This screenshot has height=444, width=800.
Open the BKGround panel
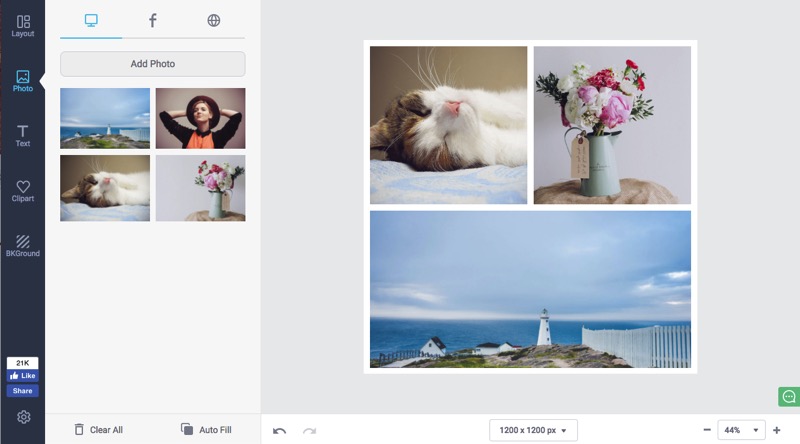[22, 246]
